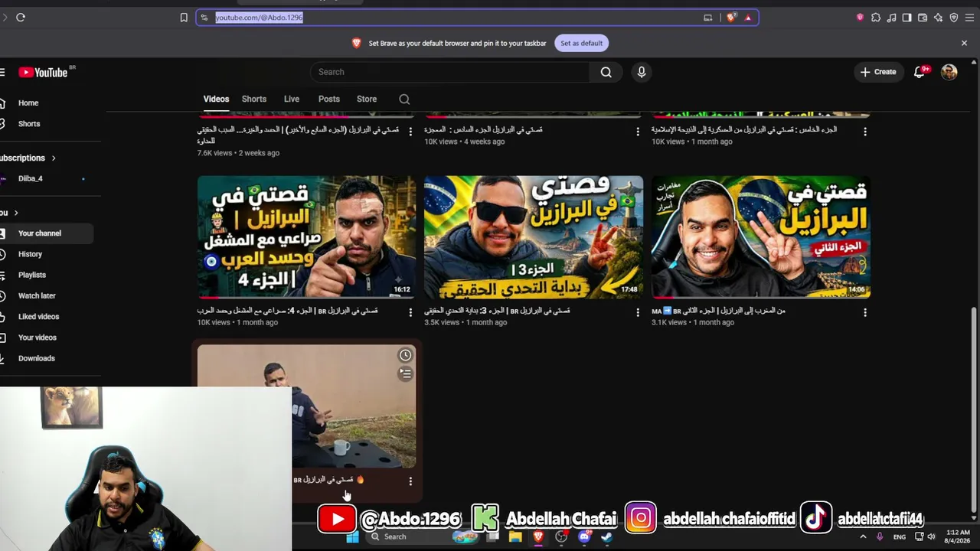Open Liked videos in the sidebar
This screenshot has width=980, height=551.
point(47,317)
